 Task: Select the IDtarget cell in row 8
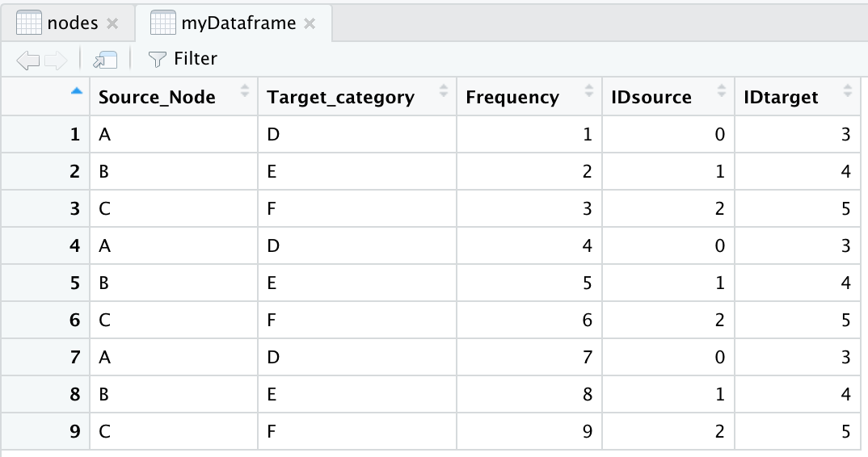click(800, 394)
